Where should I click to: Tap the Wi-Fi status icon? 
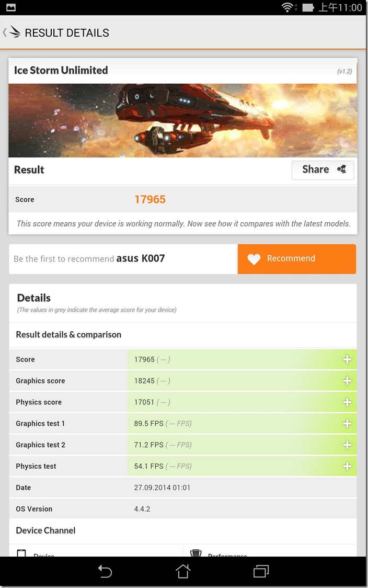point(287,8)
